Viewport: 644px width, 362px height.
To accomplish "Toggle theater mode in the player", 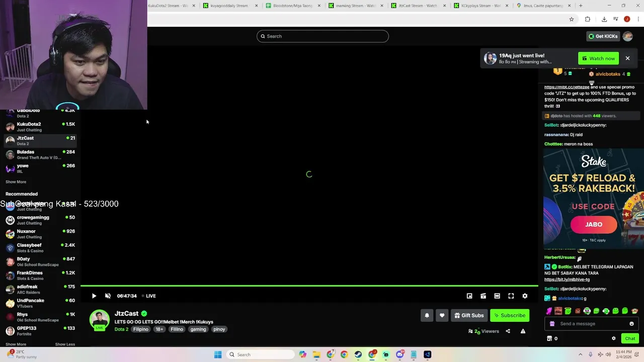I will point(497,296).
